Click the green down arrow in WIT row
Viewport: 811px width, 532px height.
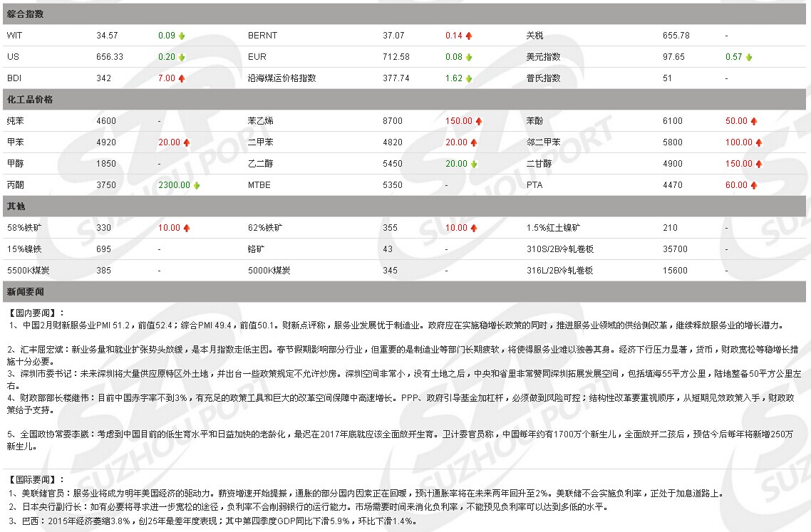(x=182, y=36)
